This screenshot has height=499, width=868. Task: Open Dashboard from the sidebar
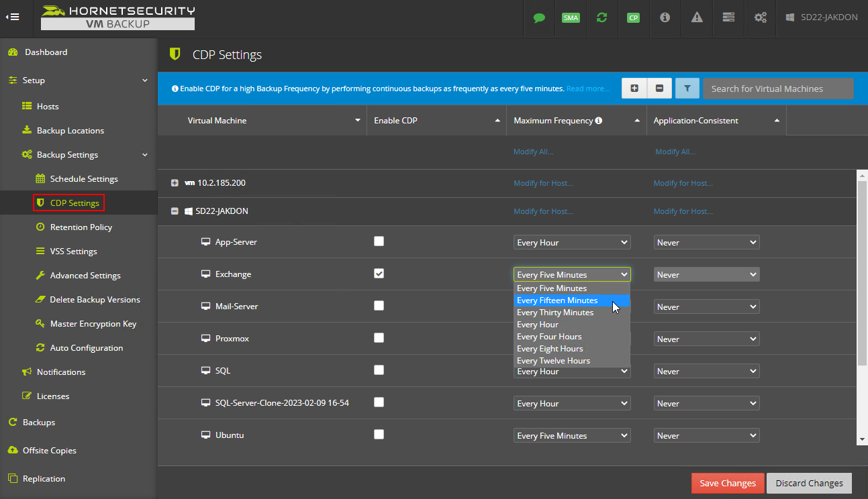[46, 52]
